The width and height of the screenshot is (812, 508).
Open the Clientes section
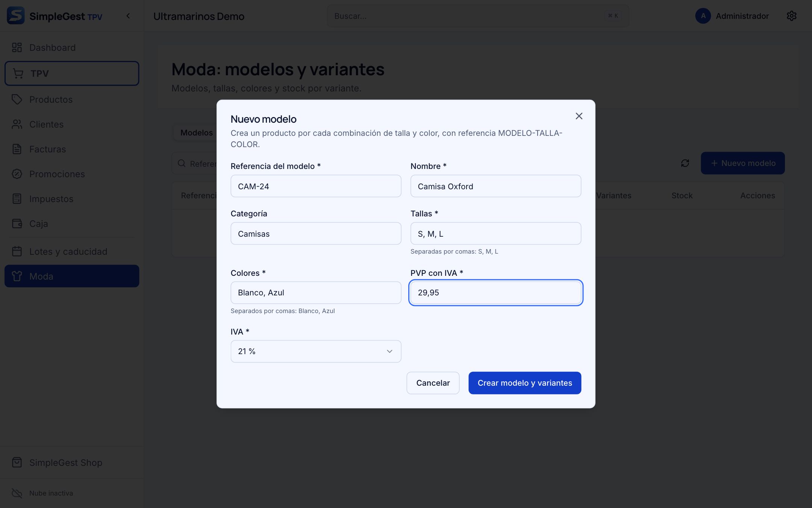tap(72, 124)
